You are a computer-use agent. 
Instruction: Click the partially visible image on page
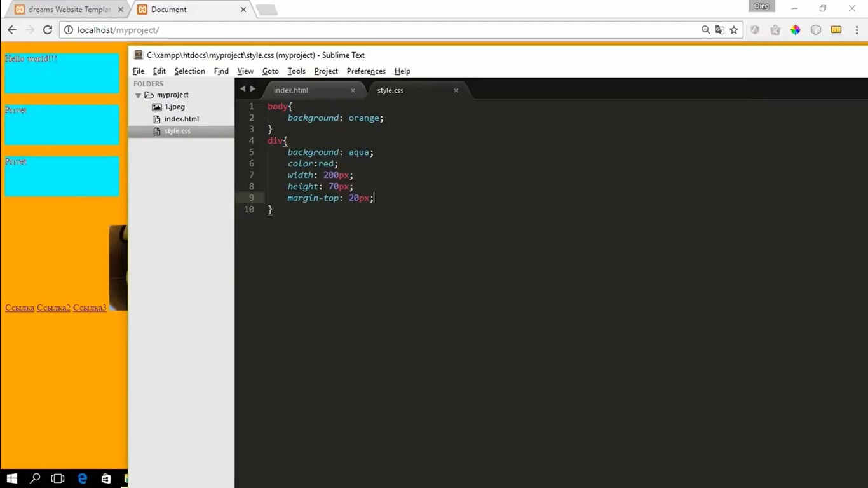click(118, 268)
